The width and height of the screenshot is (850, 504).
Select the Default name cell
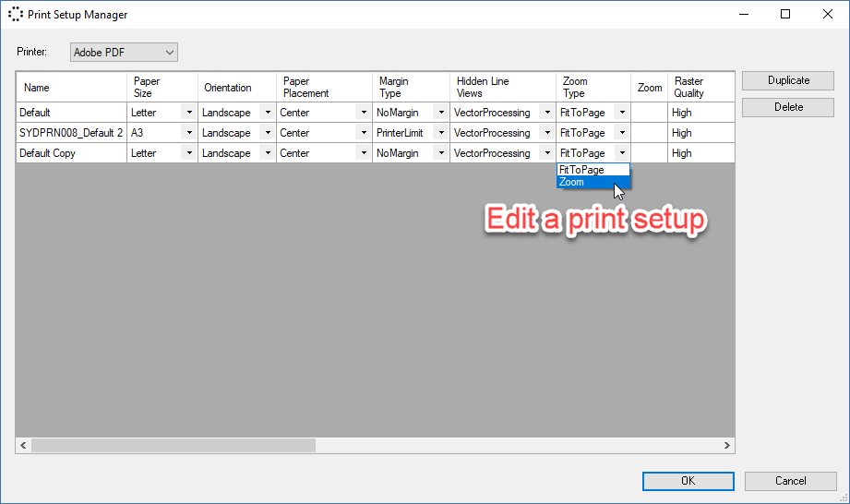[72, 113]
